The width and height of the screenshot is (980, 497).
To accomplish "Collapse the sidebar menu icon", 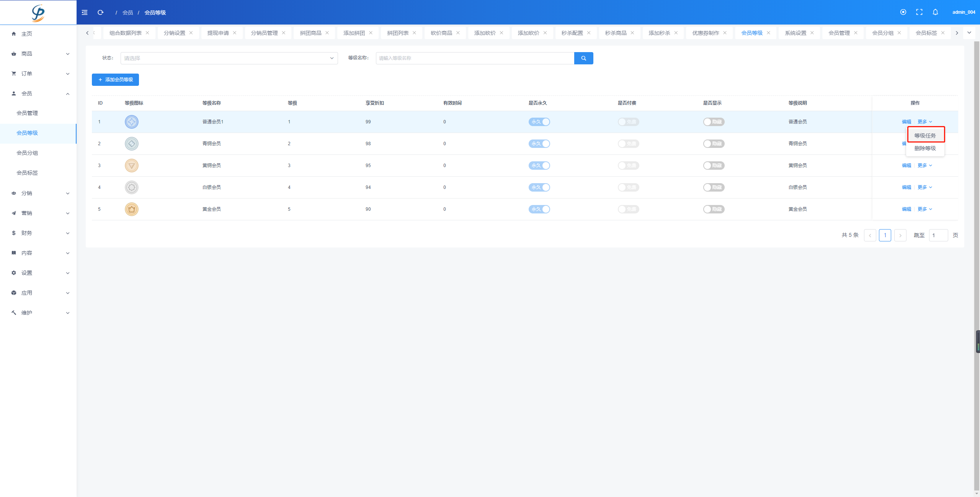I will [x=85, y=12].
